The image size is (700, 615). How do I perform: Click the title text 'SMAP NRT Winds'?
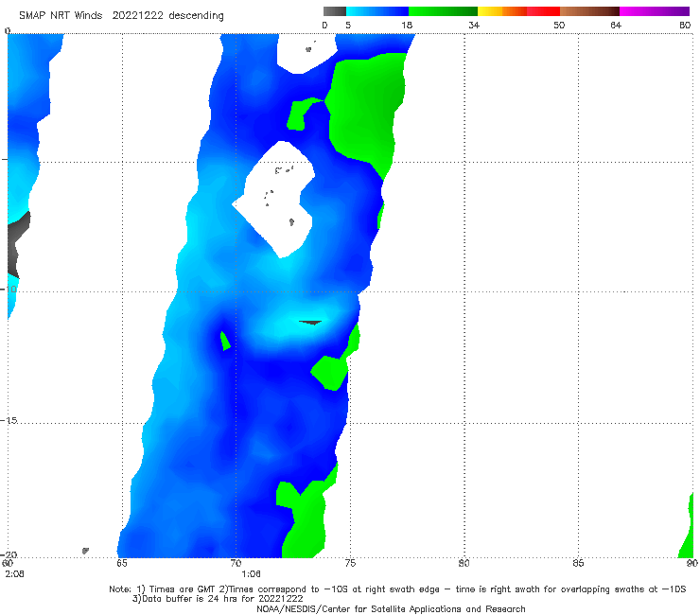pyautogui.click(x=61, y=15)
